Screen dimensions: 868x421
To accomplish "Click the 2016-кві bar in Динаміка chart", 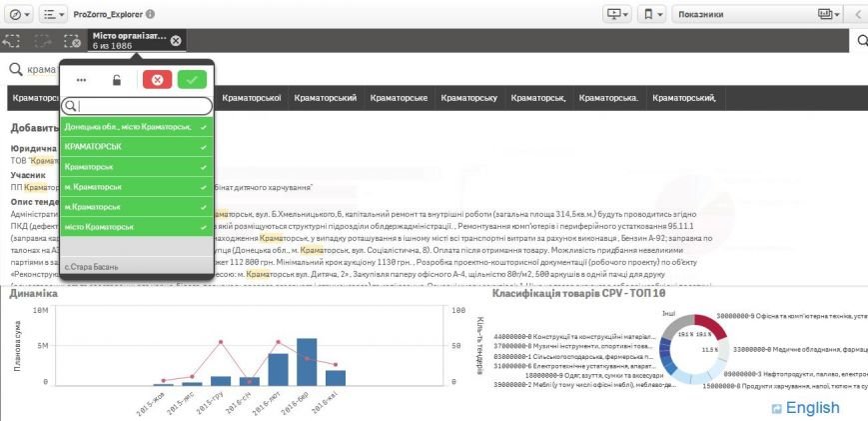I will (x=336, y=378).
